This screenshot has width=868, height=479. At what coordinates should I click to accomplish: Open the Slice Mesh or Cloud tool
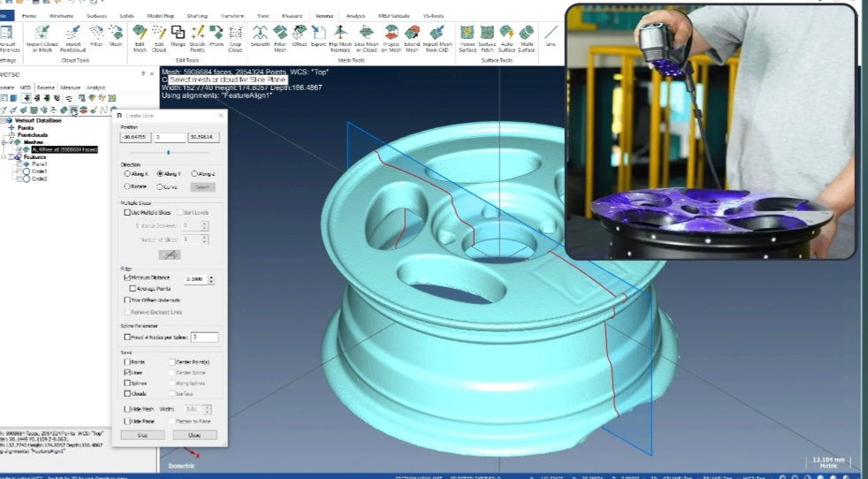click(x=366, y=39)
